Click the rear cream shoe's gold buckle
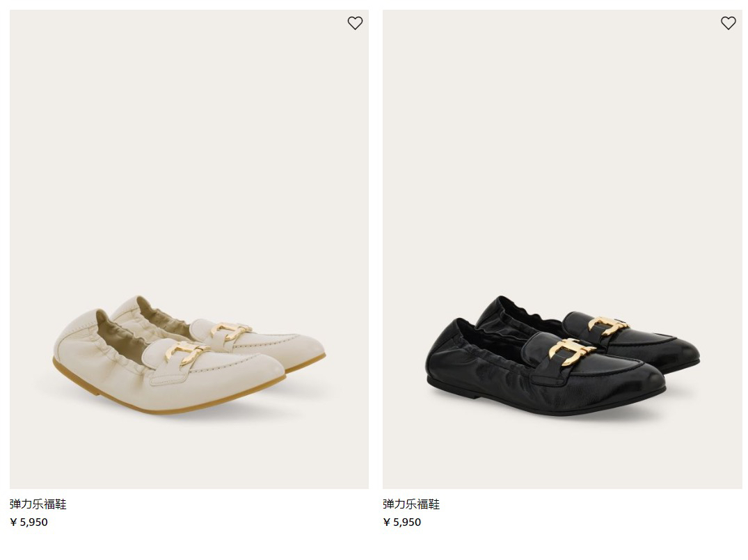The width and height of the screenshot is (748, 560). (230, 330)
